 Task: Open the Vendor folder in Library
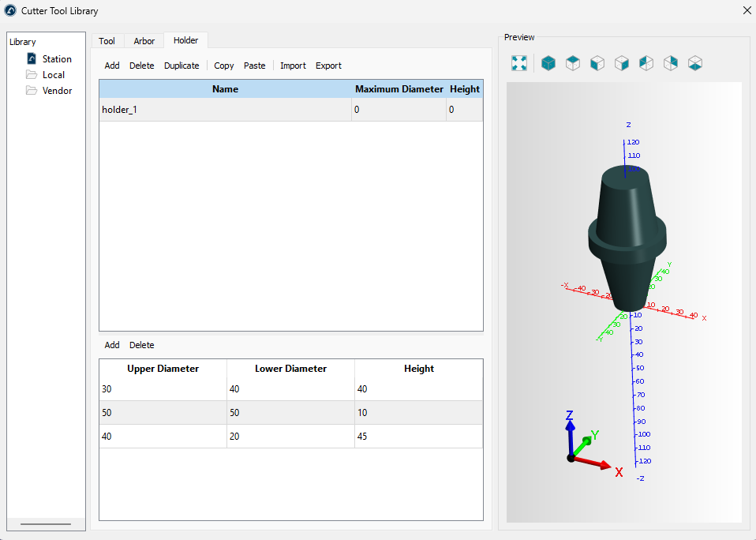(57, 91)
